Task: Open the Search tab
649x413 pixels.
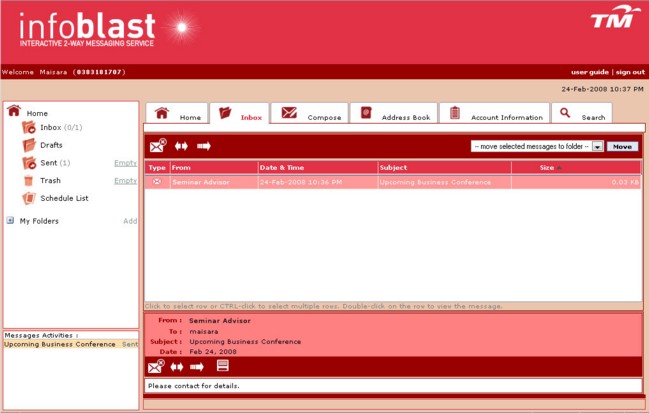Action: [x=582, y=113]
